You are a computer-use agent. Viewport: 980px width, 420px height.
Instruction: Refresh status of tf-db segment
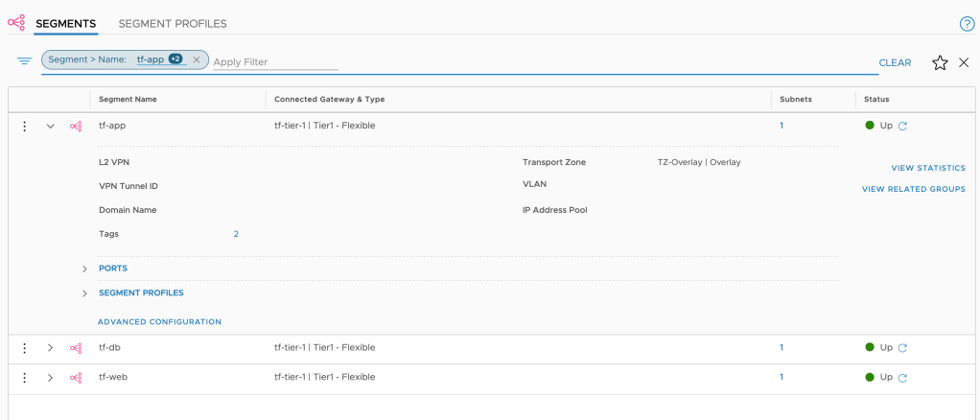pos(902,348)
